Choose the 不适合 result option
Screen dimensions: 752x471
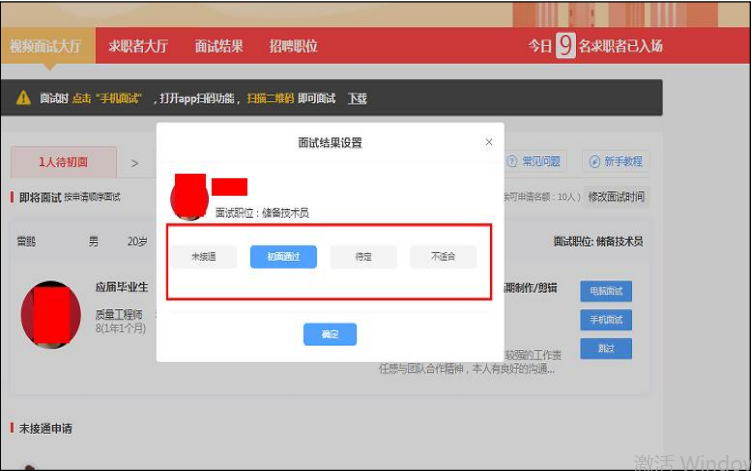pyautogui.click(x=443, y=257)
